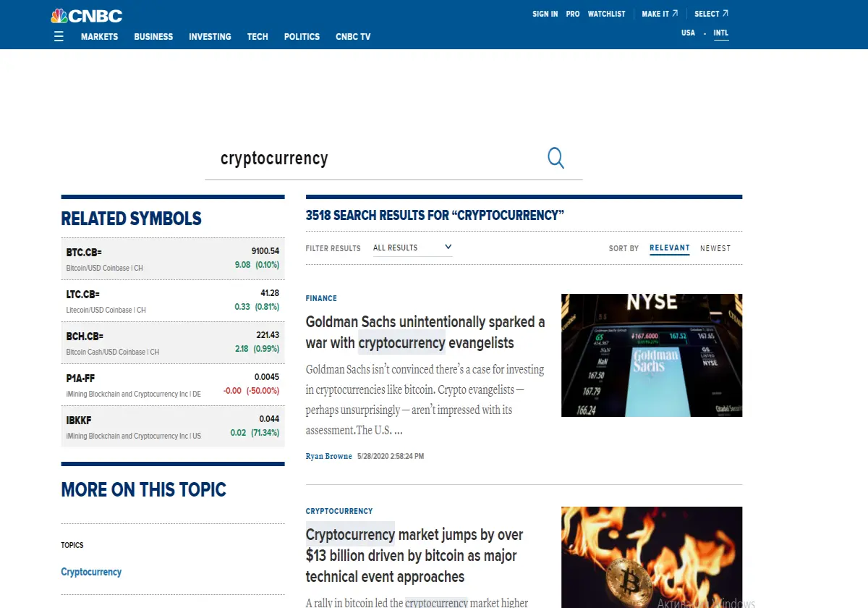Click the 5/28/2020 2:58:24 PM timestamp
The height and width of the screenshot is (608, 868).
(x=391, y=457)
